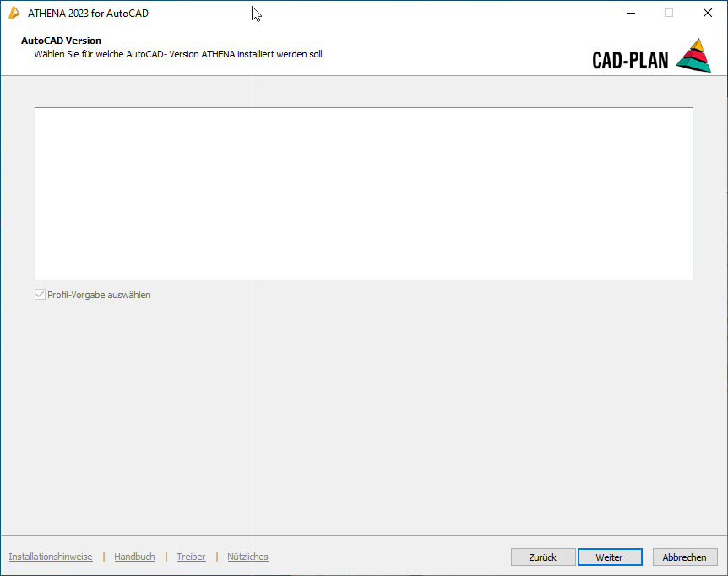Close the installer with the X button
This screenshot has height=576, width=728.
(707, 13)
